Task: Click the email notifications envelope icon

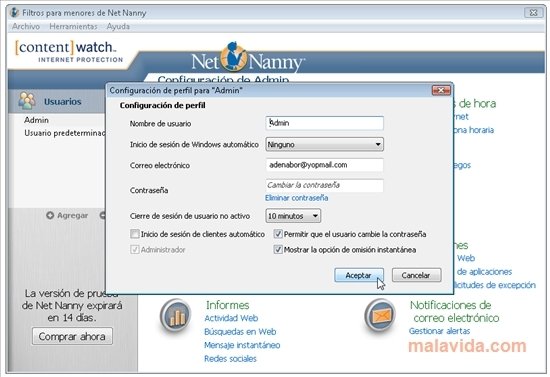Action: [380, 316]
